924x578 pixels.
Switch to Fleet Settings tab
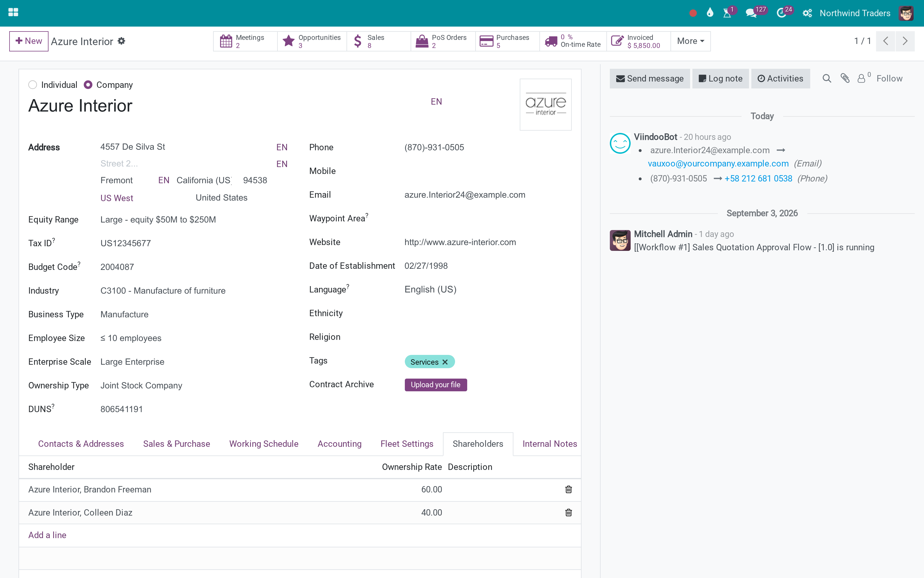(x=407, y=444)
